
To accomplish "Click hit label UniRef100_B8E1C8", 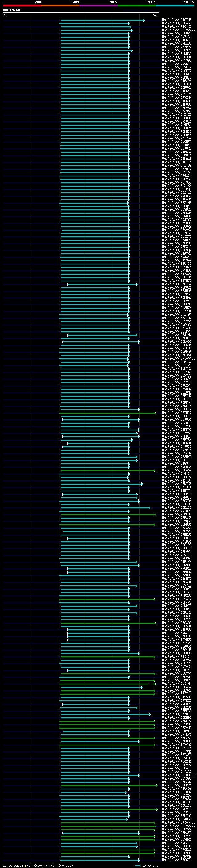I will point(177,507).
